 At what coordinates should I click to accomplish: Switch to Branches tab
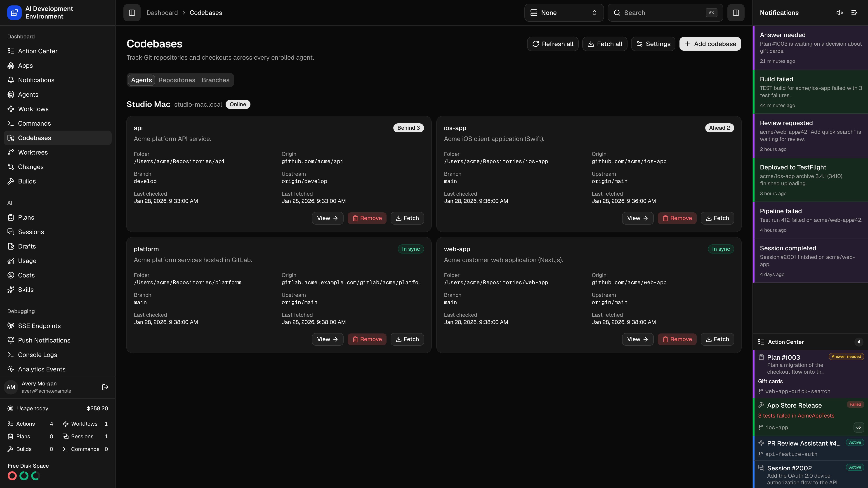pos(215,80)
